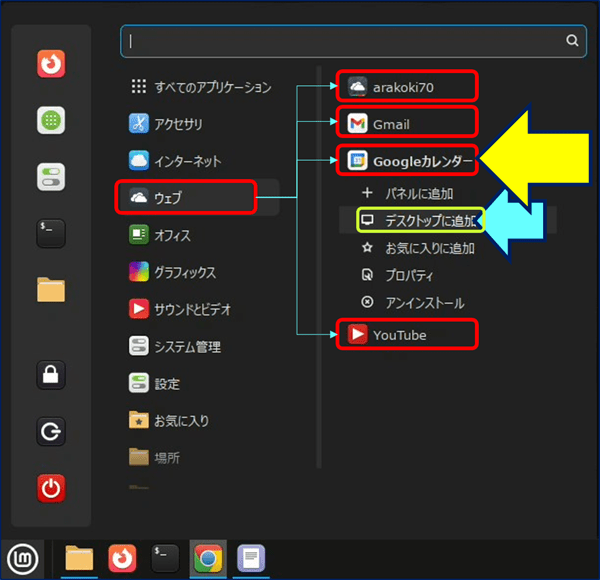The height and width of the screenshot is (580, 600).
Task: Open Terminal from the panel
Action: click(165, 559)
